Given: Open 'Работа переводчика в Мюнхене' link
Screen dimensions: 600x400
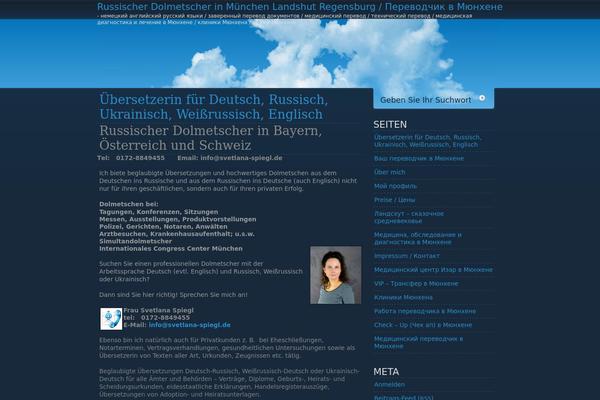Looking at the screenshot, I should (425, 311).
